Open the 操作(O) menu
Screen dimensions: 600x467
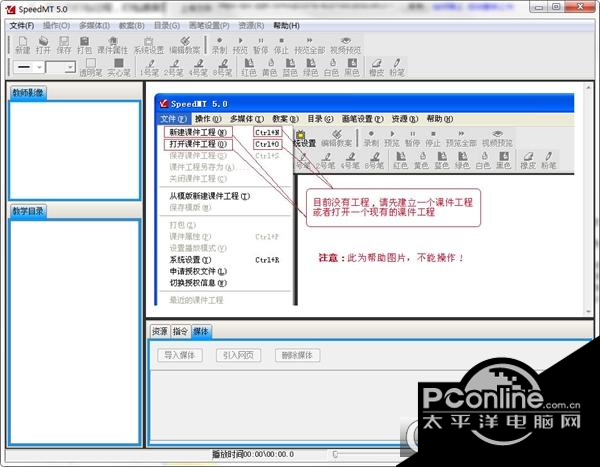[57, 26]
